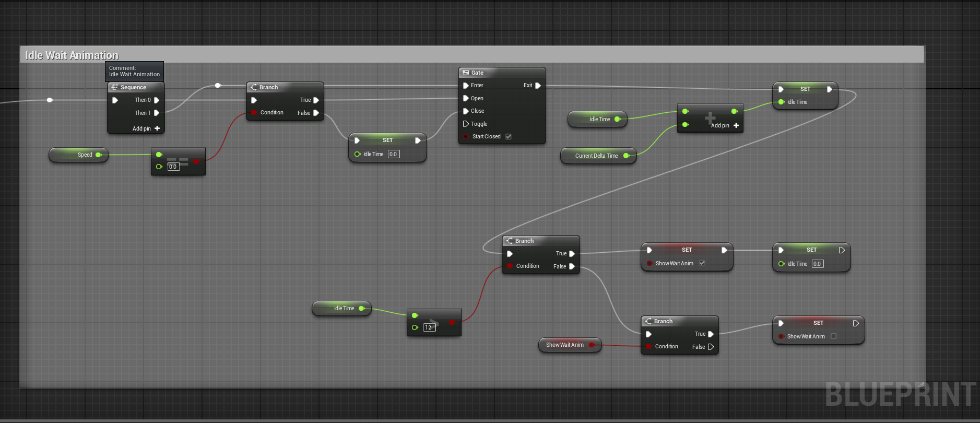Select the Speed variable's green output pin

[x=98, y=155]
